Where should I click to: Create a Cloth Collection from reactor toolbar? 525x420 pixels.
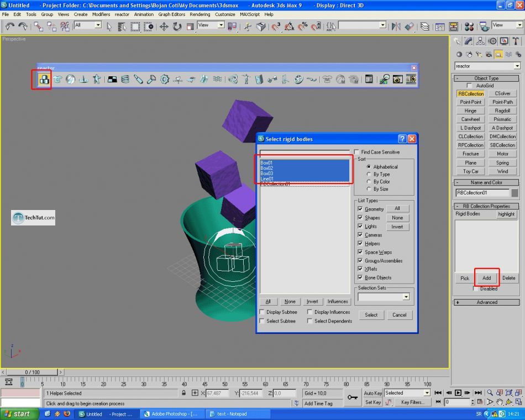pyautogui.click(x=57, y=80)
